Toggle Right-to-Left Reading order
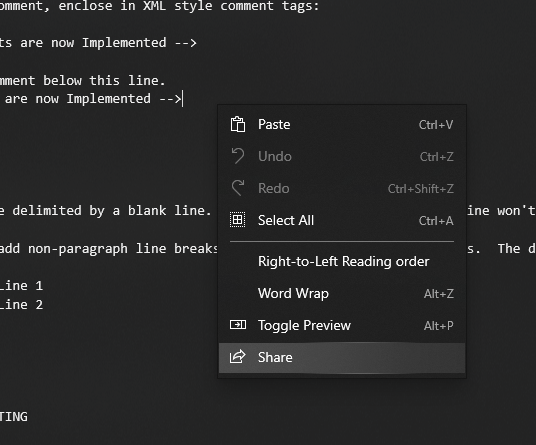The width and height of the screenshot is (536, 445). click(x=342, y=261)
